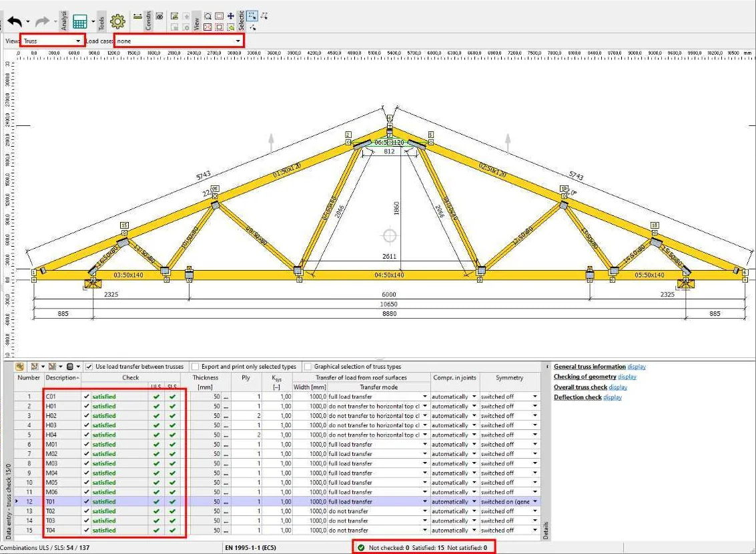Screen dimensions: 756x554
Task: Open the Analysis toolbar group label
Action: [64, 21]
